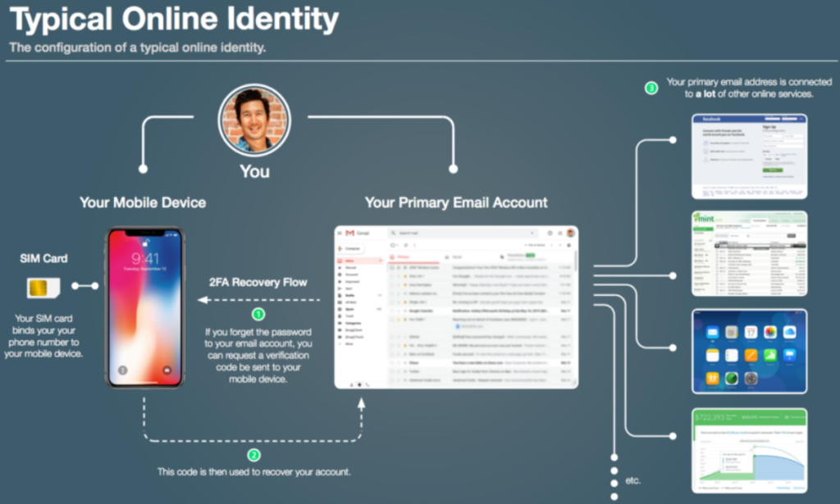Click the Gmail account avatar
This screenshot has width=840, height=504.
click(x=571, y=233)
